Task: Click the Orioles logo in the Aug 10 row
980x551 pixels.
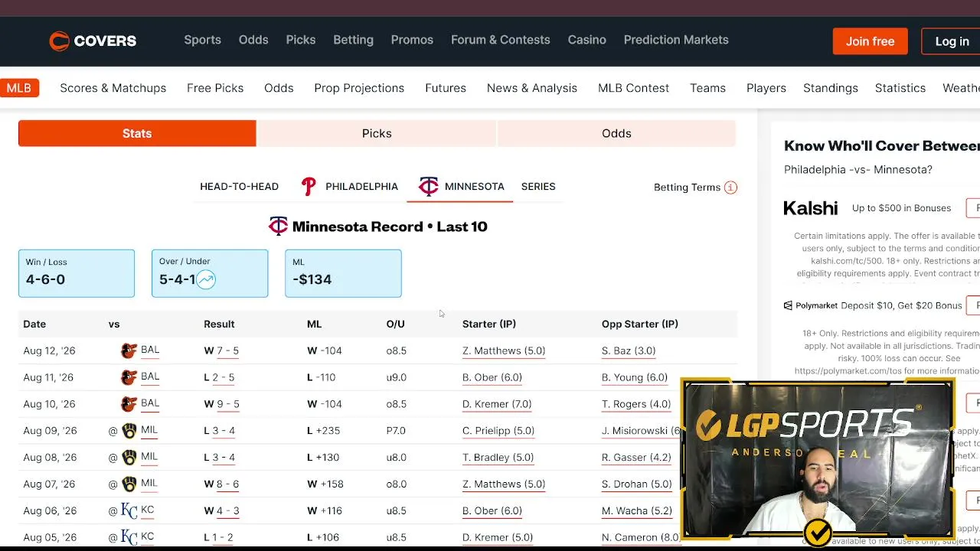Action: click(x=129, y=404)
